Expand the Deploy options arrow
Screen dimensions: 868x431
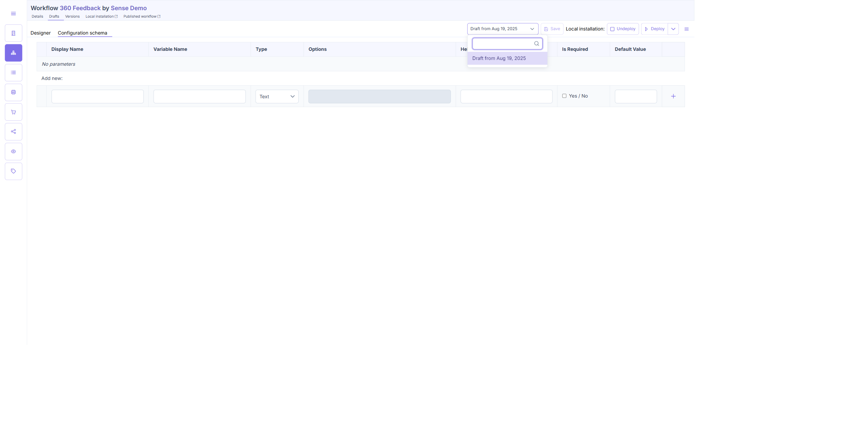pyautogui.click(x=673, y=29)
